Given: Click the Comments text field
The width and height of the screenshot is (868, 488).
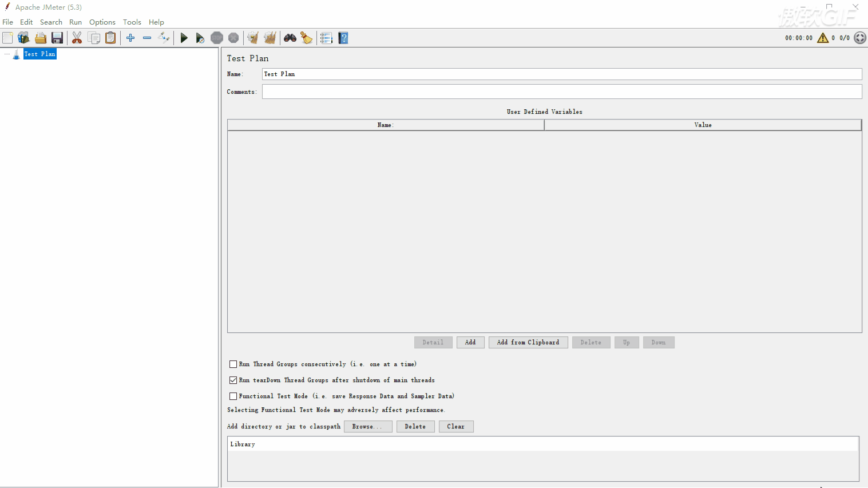Looking at the screenshot, I should 561,92.
